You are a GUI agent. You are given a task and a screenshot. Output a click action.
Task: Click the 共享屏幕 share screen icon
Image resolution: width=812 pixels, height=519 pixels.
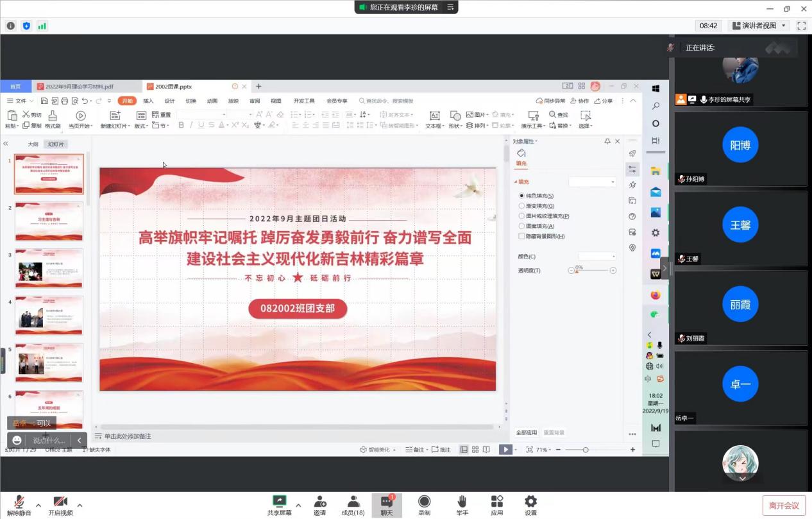pos(279,502)
